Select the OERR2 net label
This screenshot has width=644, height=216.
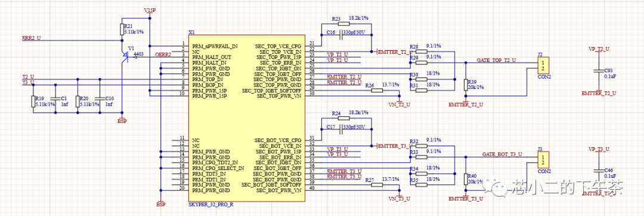163,55
